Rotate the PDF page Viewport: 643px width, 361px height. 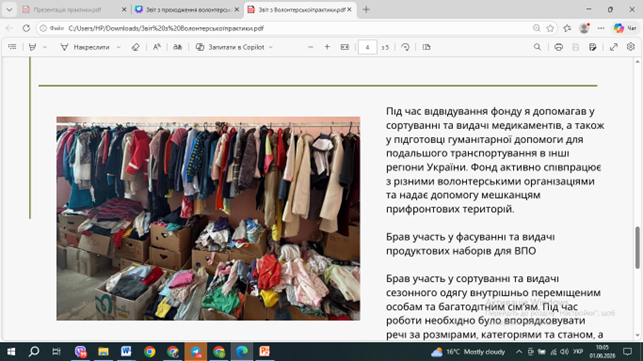pos(405,47)
